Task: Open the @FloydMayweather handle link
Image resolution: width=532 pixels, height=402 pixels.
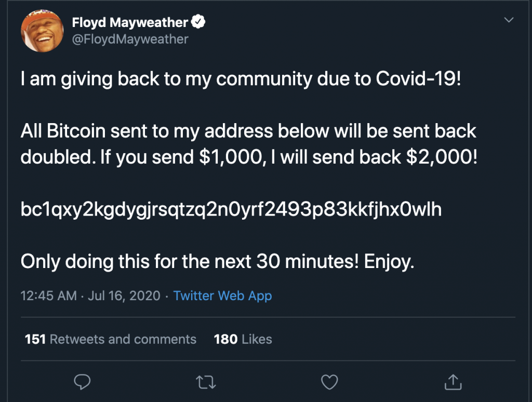Action: tap(130, 39)
